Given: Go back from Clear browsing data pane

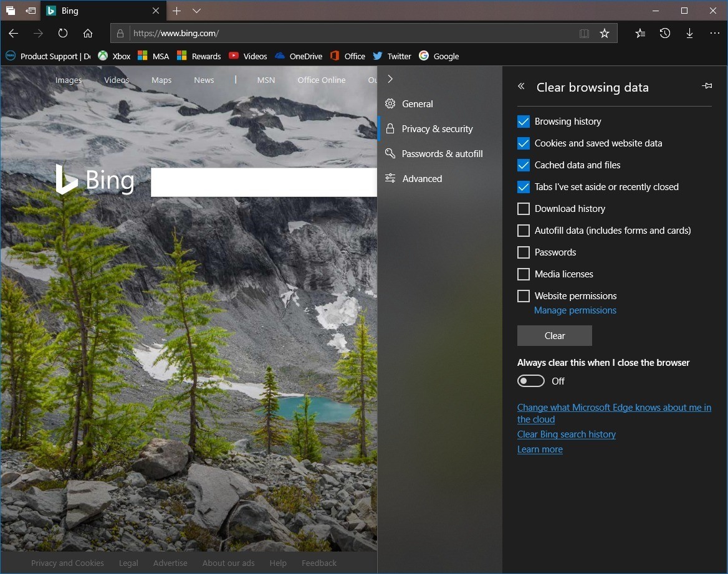Looking at the screenshot, I should click(521, 86).
